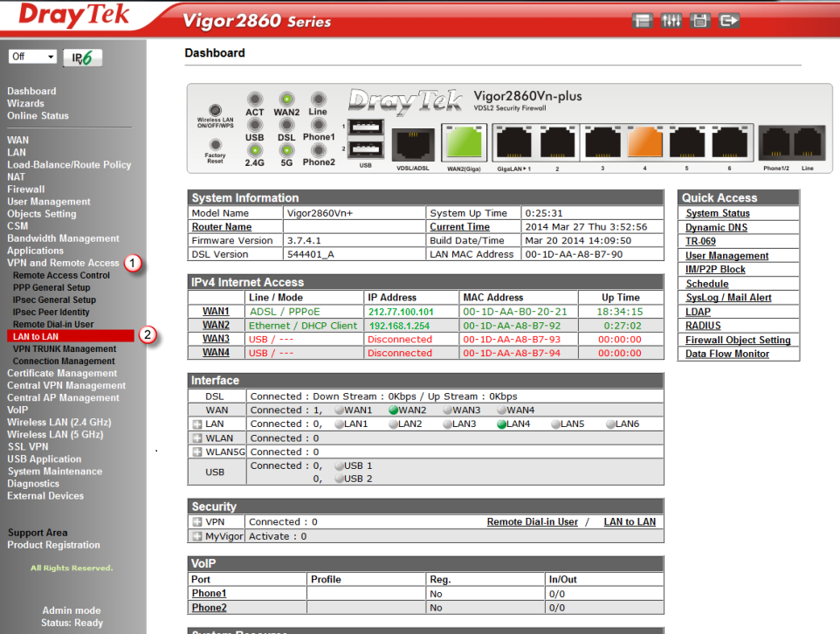Click the floppy disk save icon in header
Viewport: 840px width, 634px height.
[x=699, y=21]
